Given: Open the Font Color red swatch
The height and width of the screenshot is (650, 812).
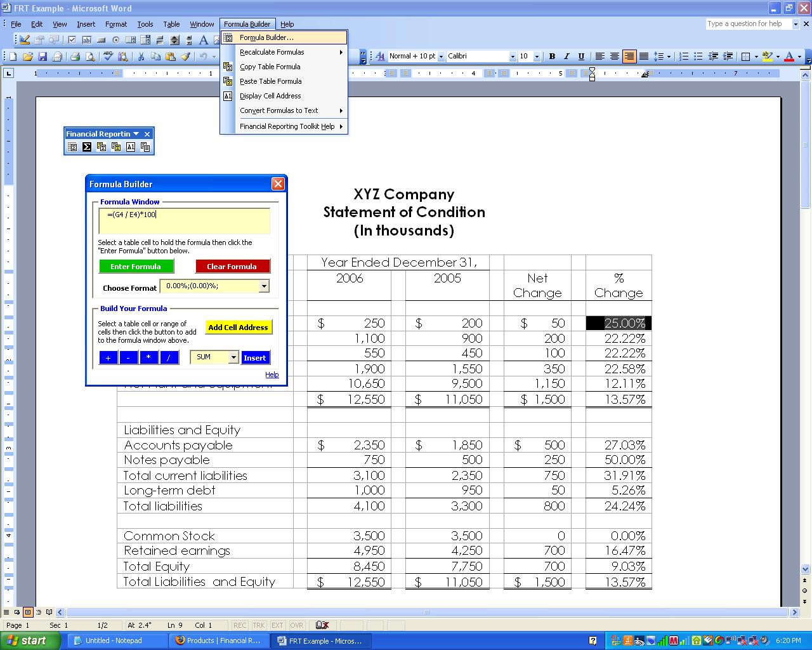Looking at the screenshot, I should (789, 56).
